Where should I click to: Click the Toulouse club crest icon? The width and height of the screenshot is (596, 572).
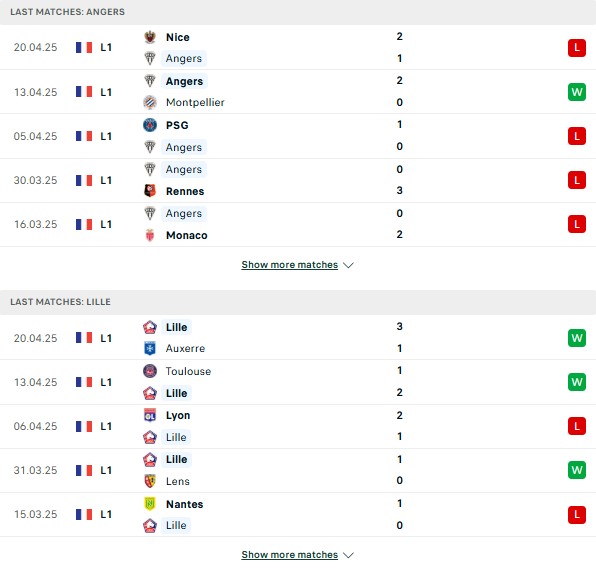150,371
